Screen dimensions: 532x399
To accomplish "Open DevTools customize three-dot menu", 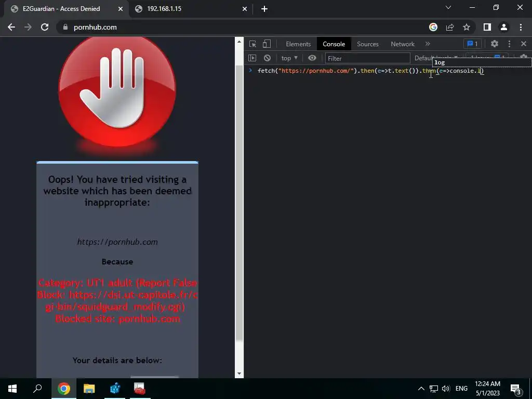I will point(509,44).
